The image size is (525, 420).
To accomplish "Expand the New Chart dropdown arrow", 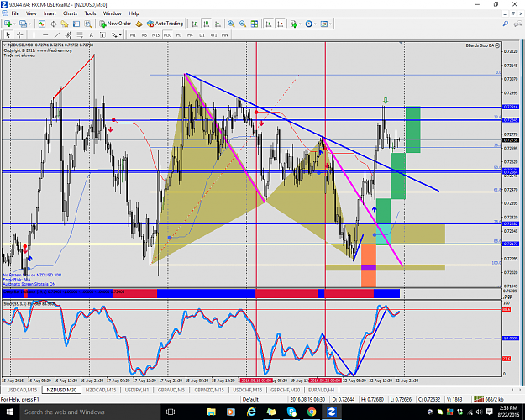I will coord(14,24).
